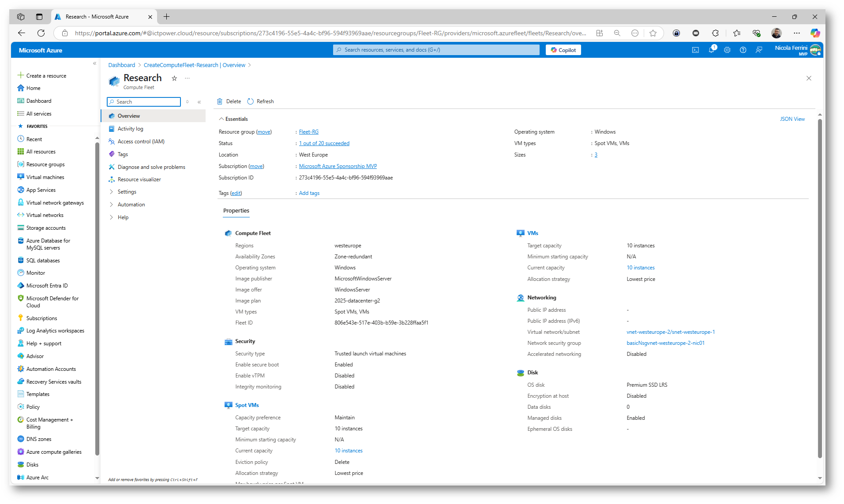Open Dashboard from sidebar
Image resolution: width=844 pixels, height=504 pixels.
pyautogui.click(x=34, y=101)
